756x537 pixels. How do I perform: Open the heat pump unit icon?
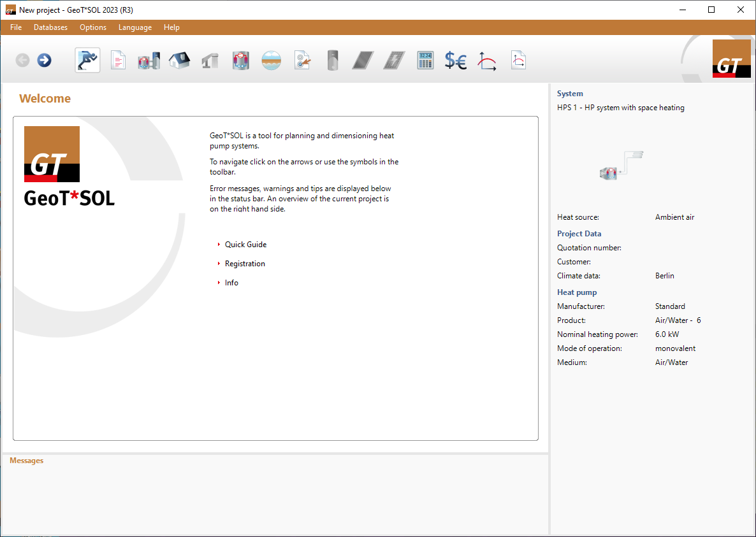click(240, 61)
